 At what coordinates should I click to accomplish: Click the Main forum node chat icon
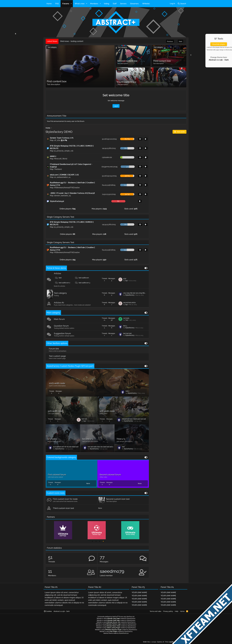tap(49, 319)
